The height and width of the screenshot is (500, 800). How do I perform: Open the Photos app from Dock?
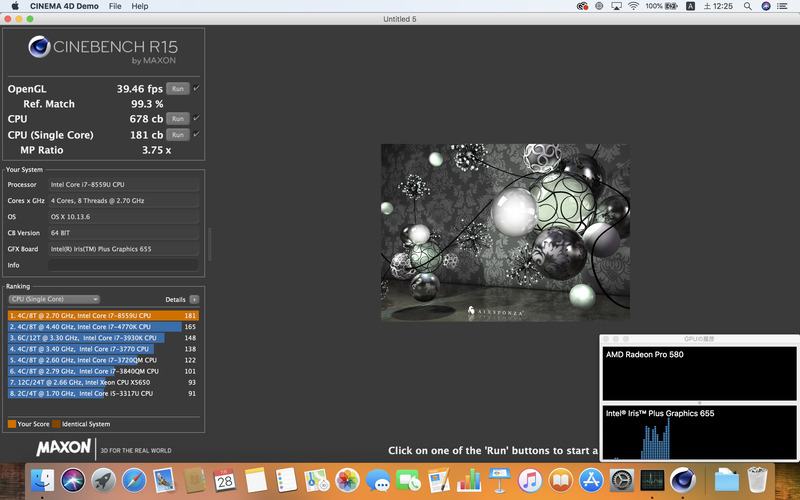347,480
